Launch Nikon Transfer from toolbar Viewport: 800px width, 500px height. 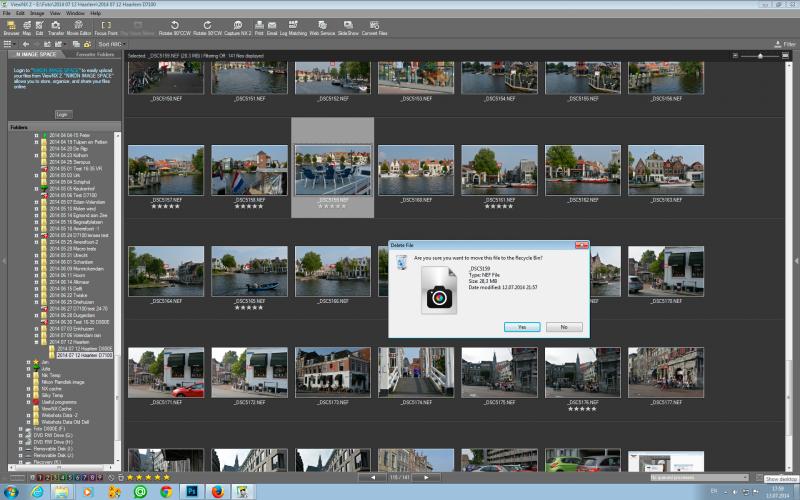click(x=56, y=28)
